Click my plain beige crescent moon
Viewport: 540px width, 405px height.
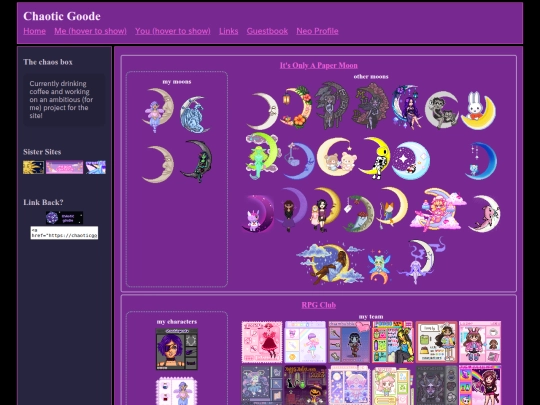click(158, 164)
